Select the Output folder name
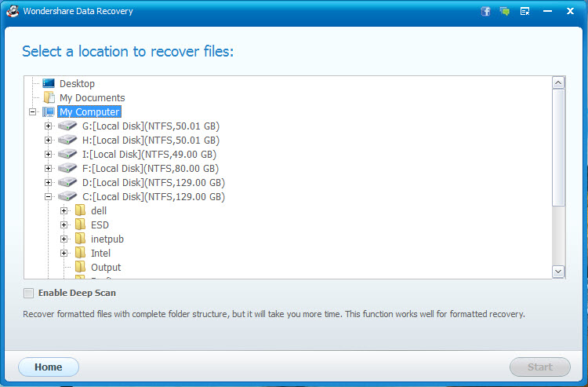 (106, 267)
